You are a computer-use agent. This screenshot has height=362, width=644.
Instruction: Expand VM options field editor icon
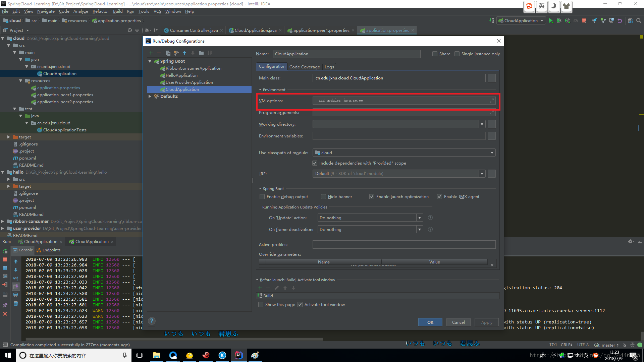(492, 101)
